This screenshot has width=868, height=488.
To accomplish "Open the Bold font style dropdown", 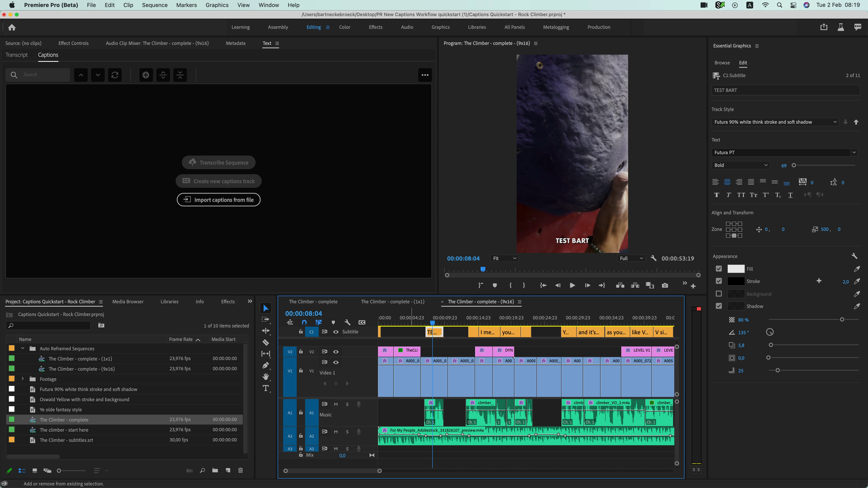I will pyautogui.click(x=740, y=165).
